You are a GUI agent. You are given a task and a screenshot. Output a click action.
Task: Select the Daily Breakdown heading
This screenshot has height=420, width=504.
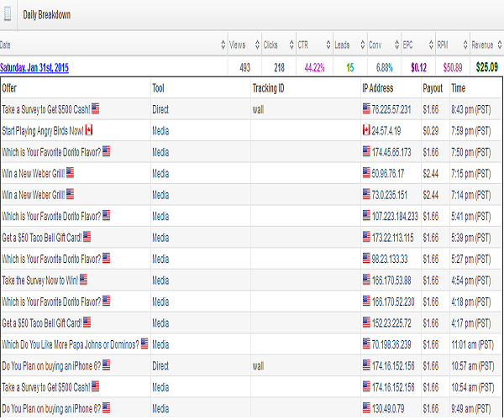pos(46,15)
